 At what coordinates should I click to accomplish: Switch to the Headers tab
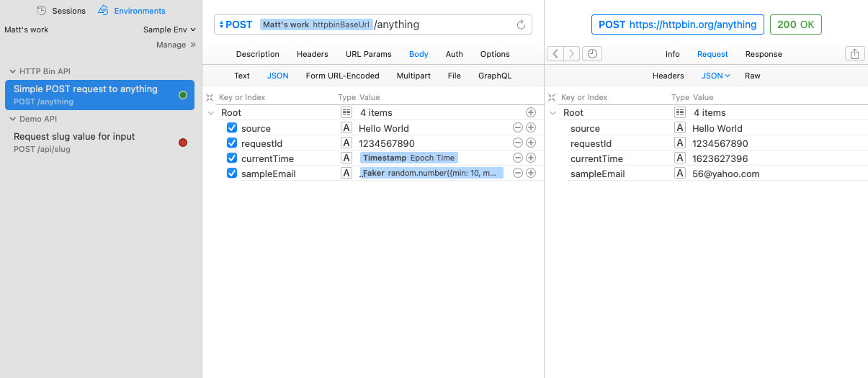[x=312, y=54]
